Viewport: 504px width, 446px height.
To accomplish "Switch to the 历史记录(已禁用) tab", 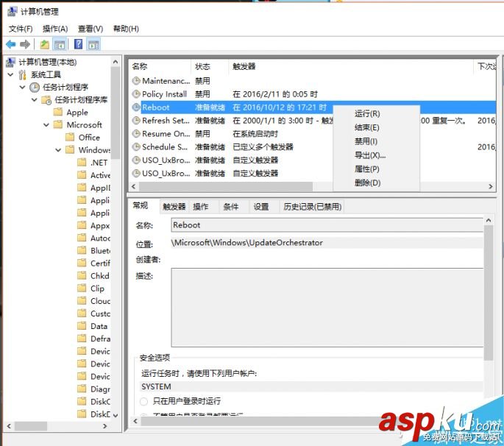I will pyautogui.click(x=313, y=207).
